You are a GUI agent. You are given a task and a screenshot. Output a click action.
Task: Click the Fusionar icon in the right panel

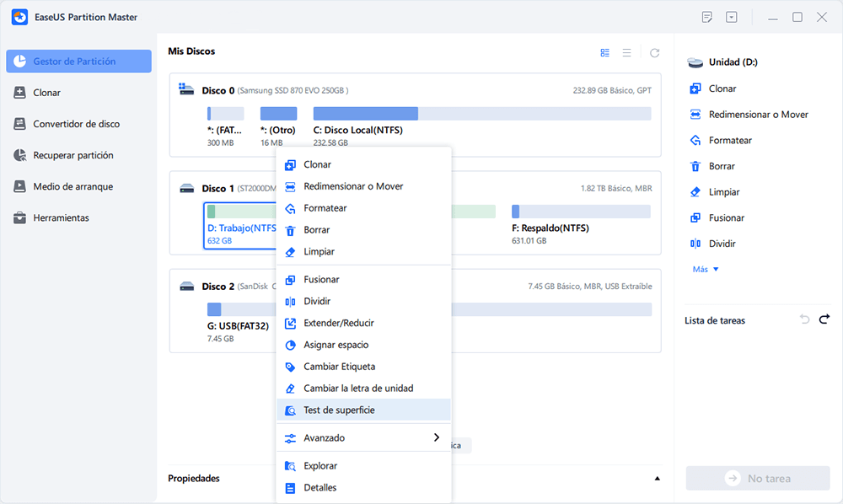click(x=695, y=217)
